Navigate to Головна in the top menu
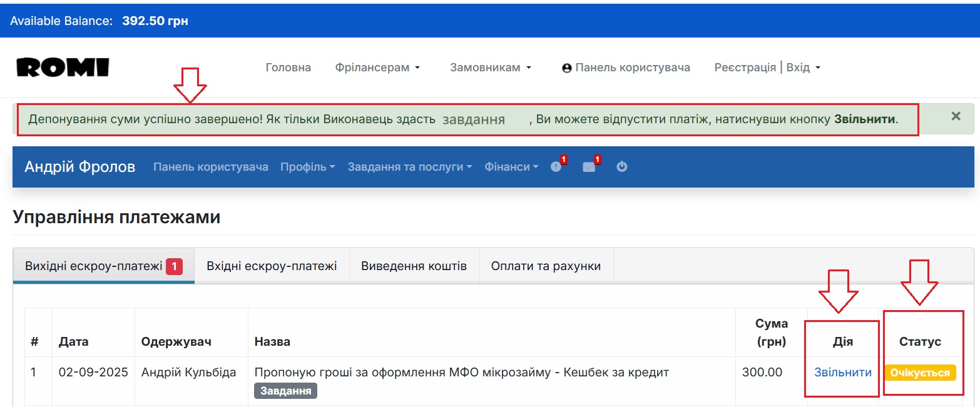 click(288, 67)
